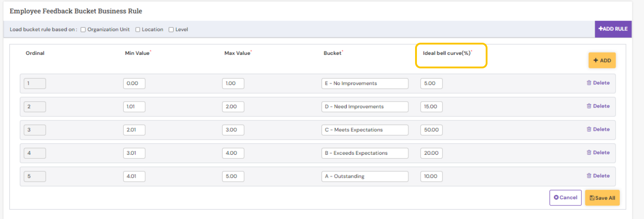This screenshot has height=219, width=644.
Task: Enable the Level checkbox
Action: [171, 30]
